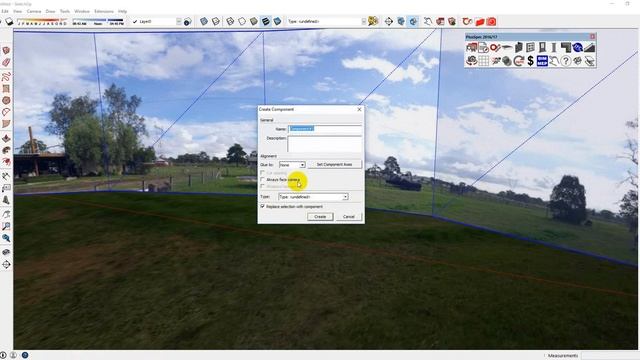Click the Measurements input box
640x360 pixels.
pyautogui.click(x=609, y=356)
